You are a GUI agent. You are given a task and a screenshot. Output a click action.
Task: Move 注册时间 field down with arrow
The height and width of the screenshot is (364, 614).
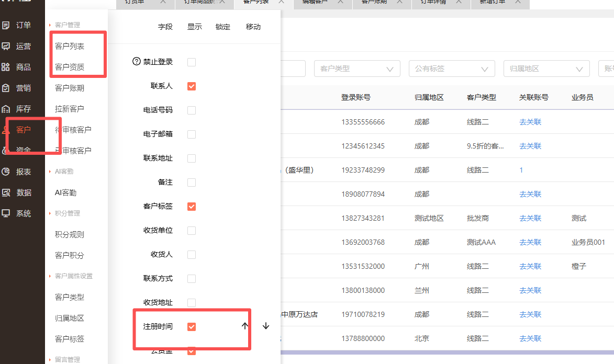tap(266, 326)
